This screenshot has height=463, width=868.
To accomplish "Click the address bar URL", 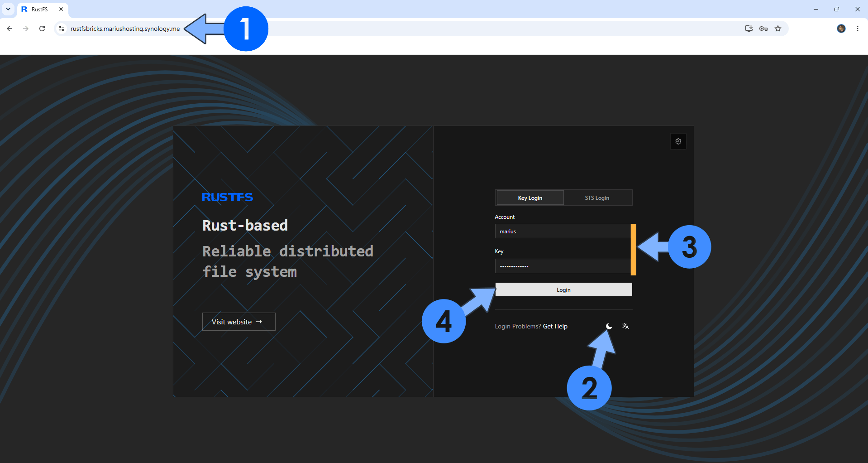I will [x=125, y=29].
